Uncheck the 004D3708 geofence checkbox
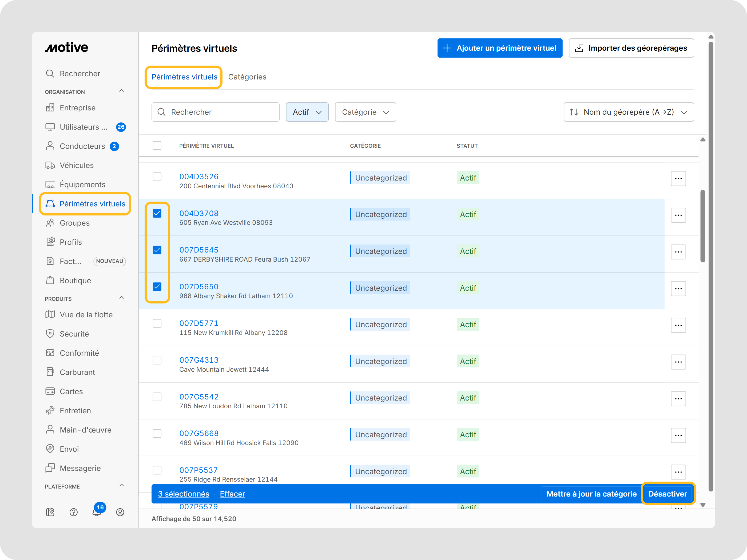This screenshot has width=747, height=560. [x=157, y=213]
